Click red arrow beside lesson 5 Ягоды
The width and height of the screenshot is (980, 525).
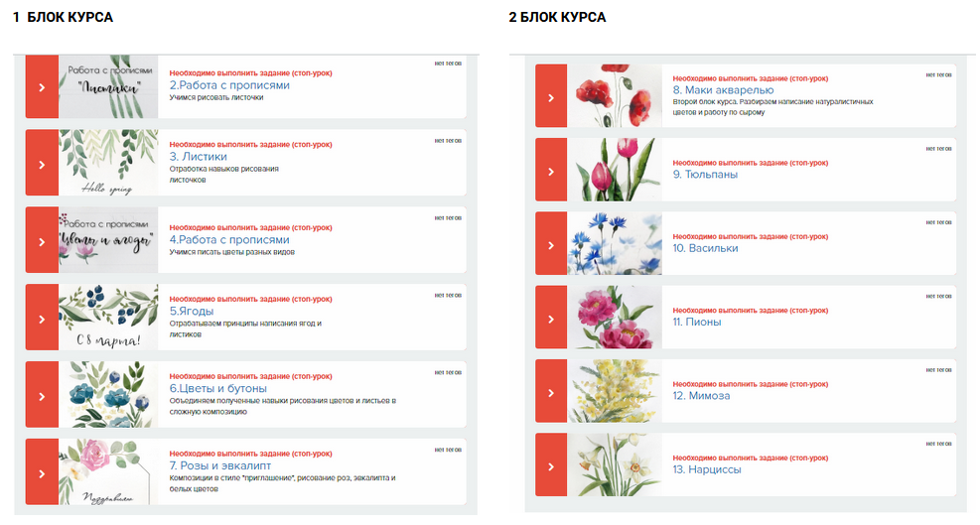point(41,319)
